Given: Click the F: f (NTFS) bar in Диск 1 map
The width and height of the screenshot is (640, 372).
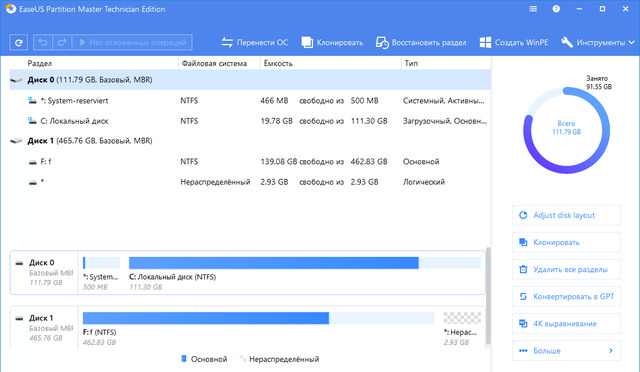Looking at the screenshot, I should pos(258,318).
